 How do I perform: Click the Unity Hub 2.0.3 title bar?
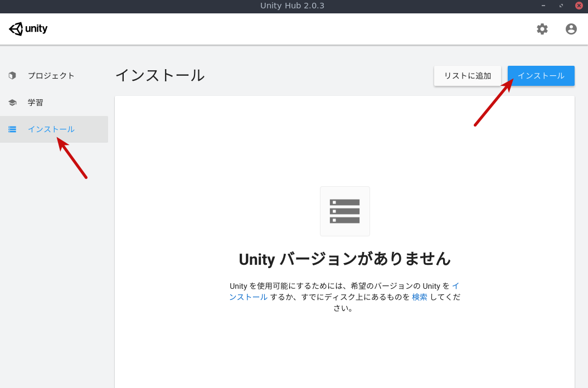(292, 6)
